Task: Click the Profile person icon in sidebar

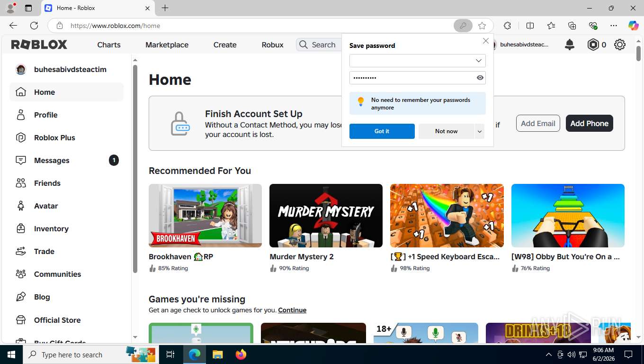Action: click(x=20, y=115)
